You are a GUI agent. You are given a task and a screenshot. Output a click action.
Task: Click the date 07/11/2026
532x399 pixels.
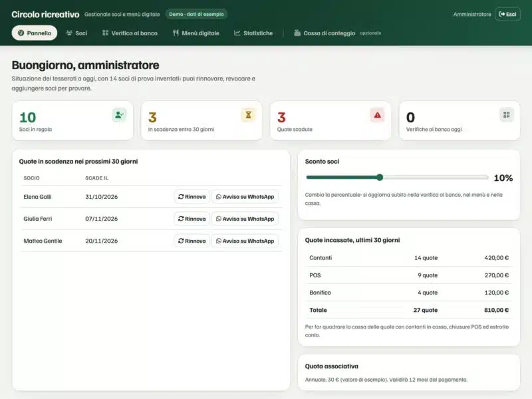(x=102, y=219)
